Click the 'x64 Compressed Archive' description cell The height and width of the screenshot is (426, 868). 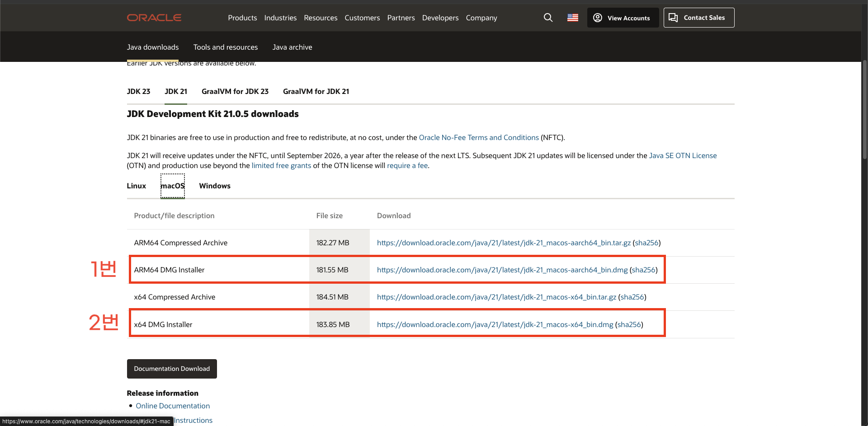[218, 297]
